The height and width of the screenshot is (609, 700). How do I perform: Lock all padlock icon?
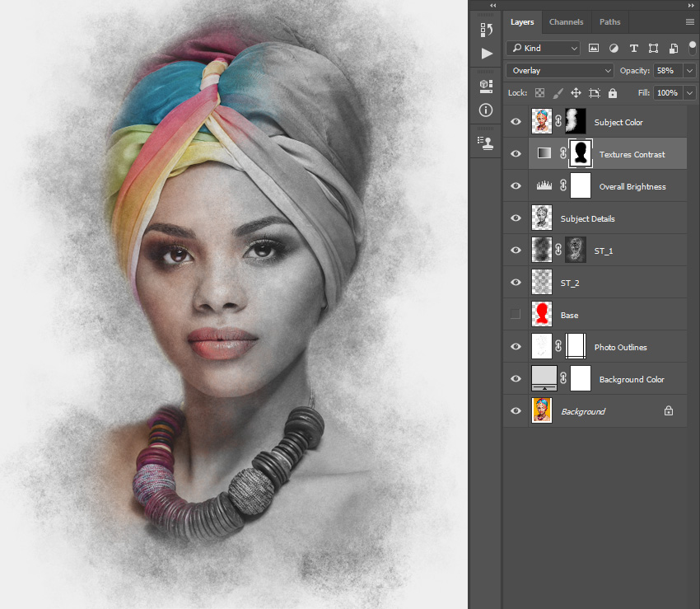[613, 93]
